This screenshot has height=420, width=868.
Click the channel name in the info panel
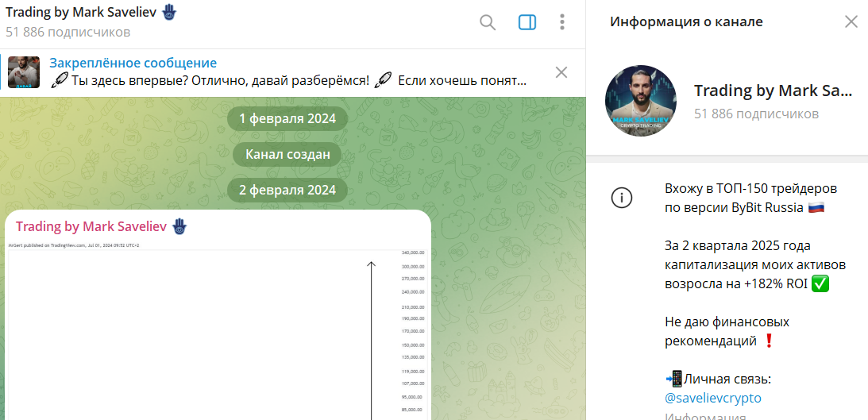click(x=773, y=91)
